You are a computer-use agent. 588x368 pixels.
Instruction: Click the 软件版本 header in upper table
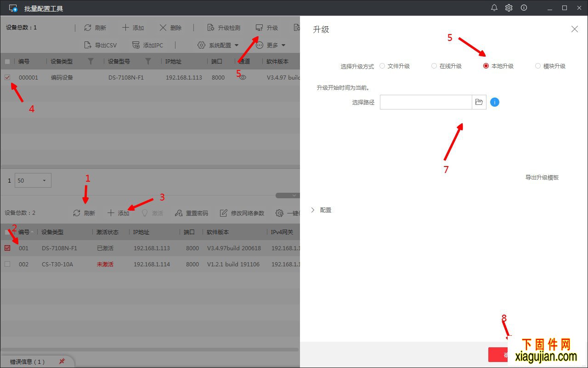point(277,61)
